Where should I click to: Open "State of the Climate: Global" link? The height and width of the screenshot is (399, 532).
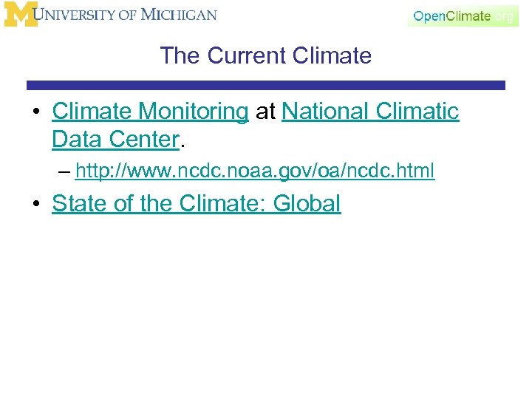point(196,203)
